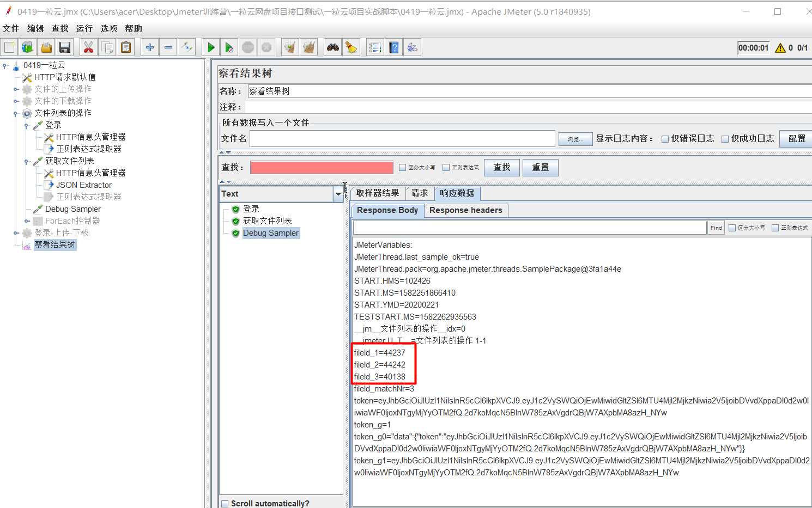This screenshot has width=812, height=508.
Task: Switch to the 取样器结果 tab
Action: coord(378,193)
